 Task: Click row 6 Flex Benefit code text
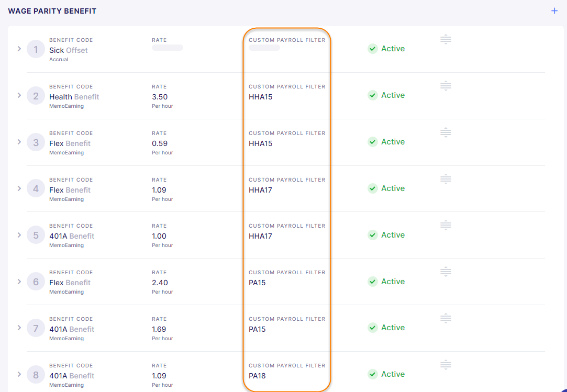click(x=70, y=283)
